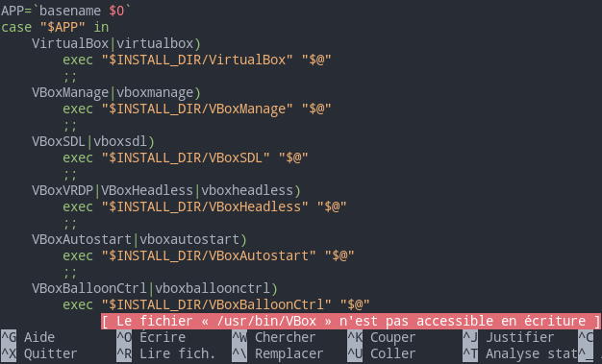Choose the ^U Coller command

click(382, 353)
